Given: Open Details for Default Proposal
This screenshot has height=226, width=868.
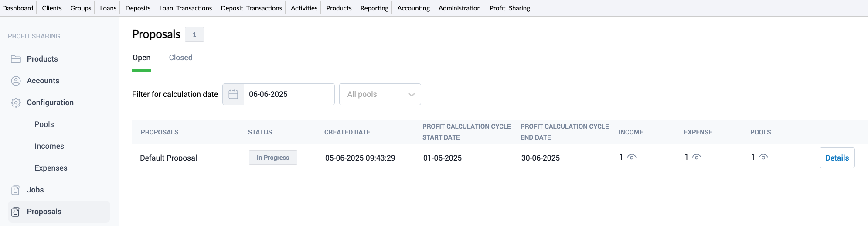Looking at the screenshot, I should pos(837,158).
